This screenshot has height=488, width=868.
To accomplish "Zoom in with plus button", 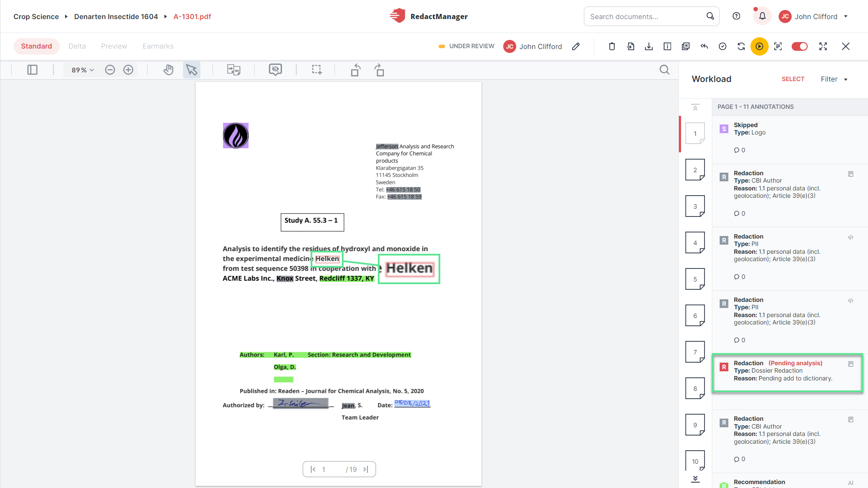I will (128, 70).
